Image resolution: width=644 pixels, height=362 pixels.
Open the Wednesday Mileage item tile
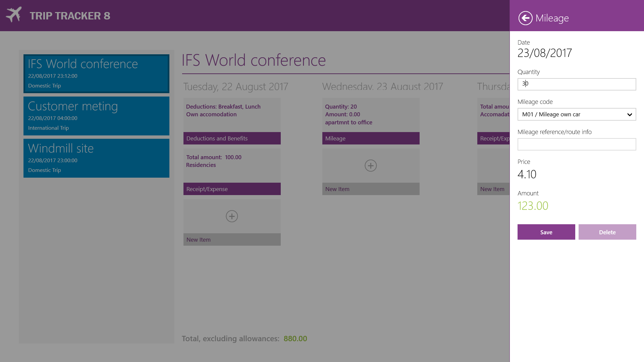(371, 121)
